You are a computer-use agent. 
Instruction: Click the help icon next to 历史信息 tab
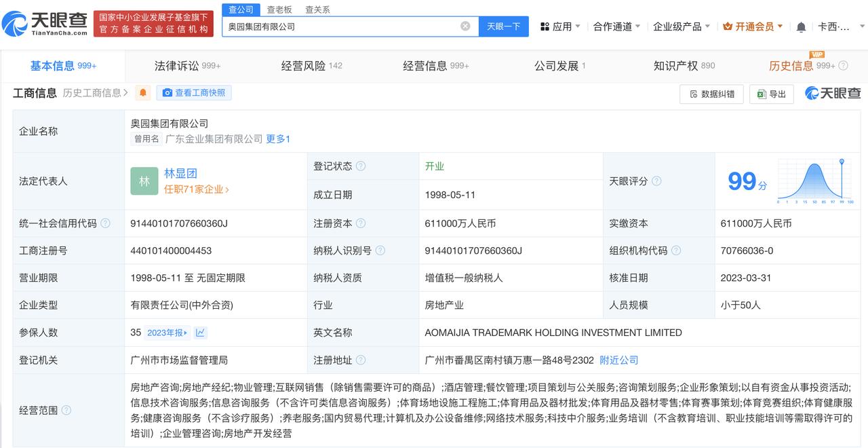843,66
